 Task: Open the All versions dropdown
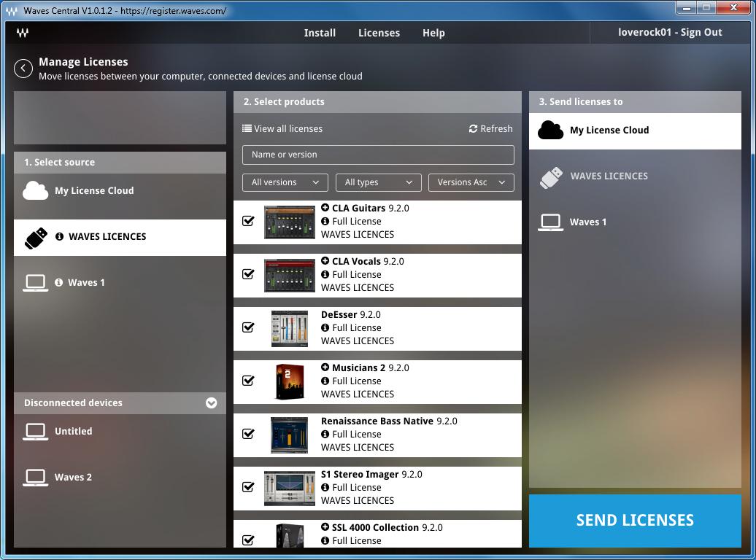tap(285, 182)
